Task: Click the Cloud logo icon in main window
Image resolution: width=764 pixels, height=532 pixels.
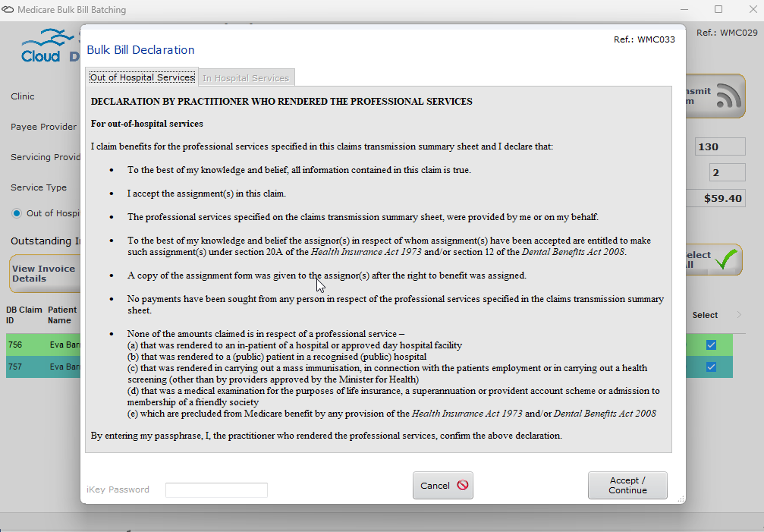Action: point(47,46)
